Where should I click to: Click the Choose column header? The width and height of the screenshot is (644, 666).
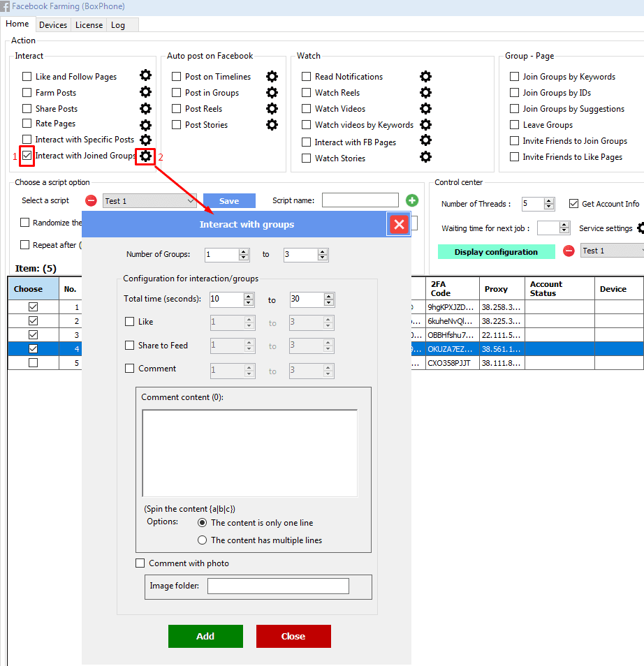tap(34, 289)
